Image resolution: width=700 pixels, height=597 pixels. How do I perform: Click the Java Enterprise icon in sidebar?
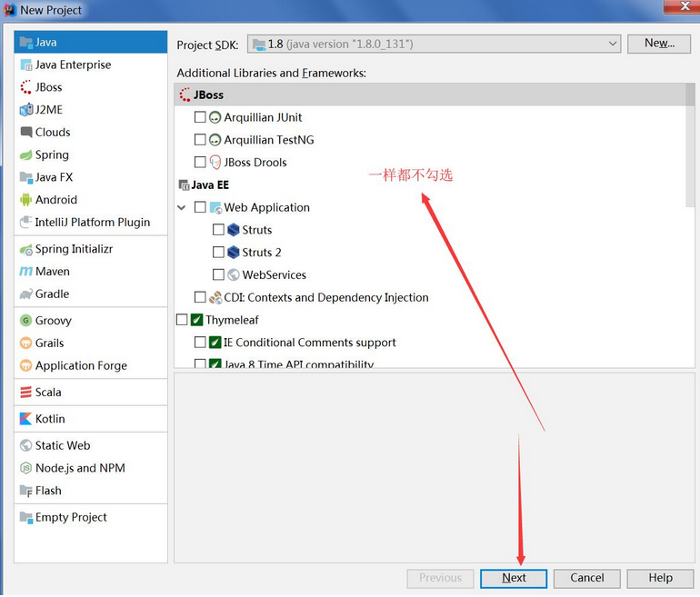(26, 65)
